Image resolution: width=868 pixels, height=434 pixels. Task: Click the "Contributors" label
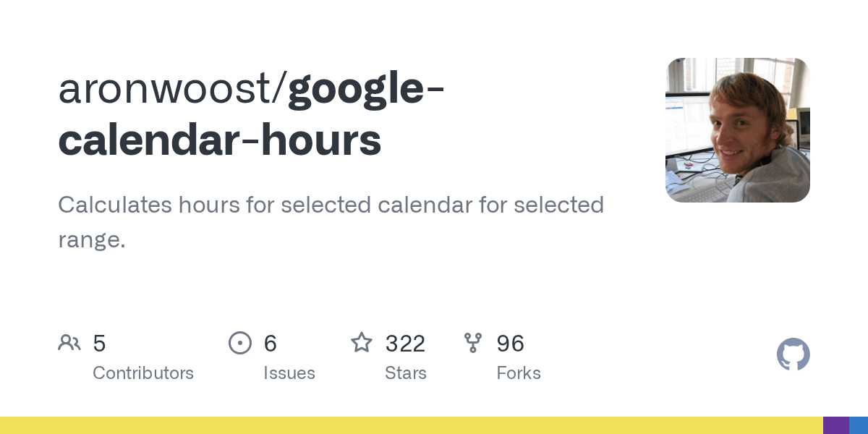click(x=143, y=373)
